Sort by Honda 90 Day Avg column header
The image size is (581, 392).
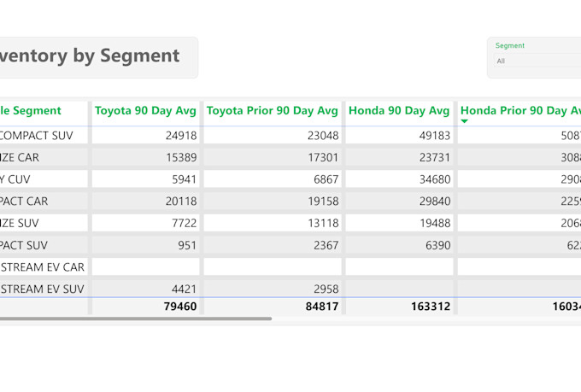pos(399,111)
